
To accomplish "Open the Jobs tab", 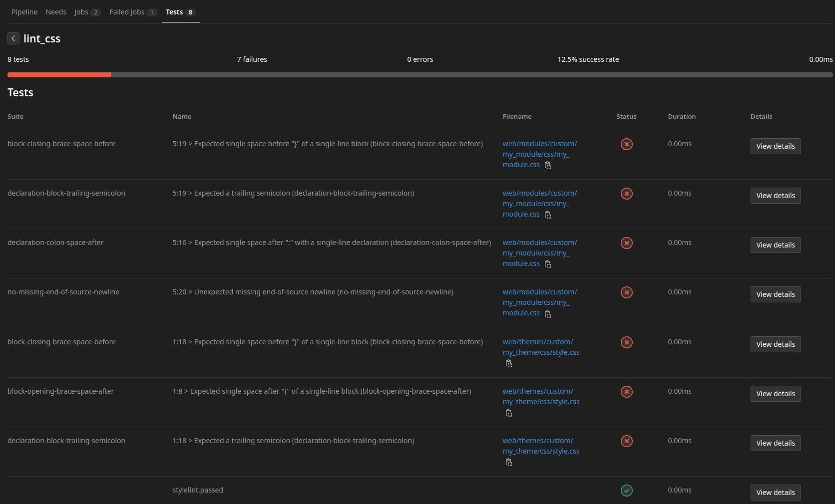I will (87, 12).
